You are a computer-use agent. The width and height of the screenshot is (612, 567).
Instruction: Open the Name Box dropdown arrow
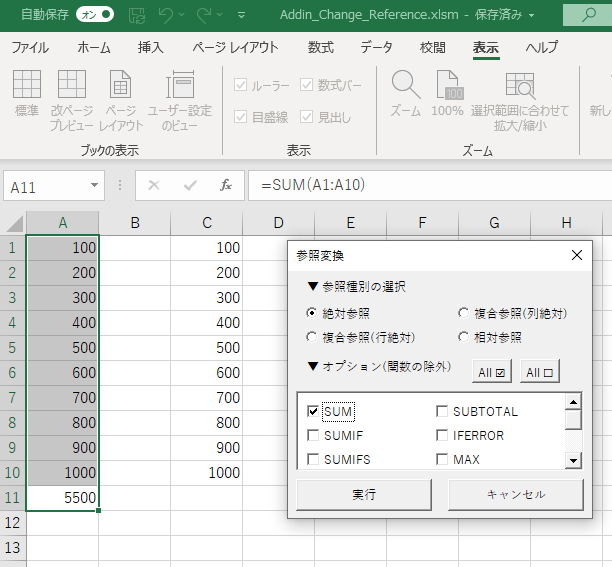click(94, 185)
